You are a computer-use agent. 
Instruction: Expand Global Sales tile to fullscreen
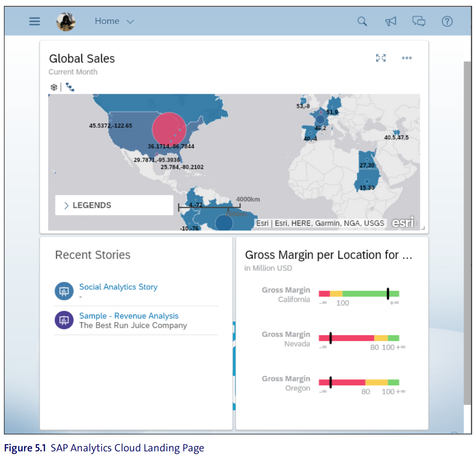381,58
